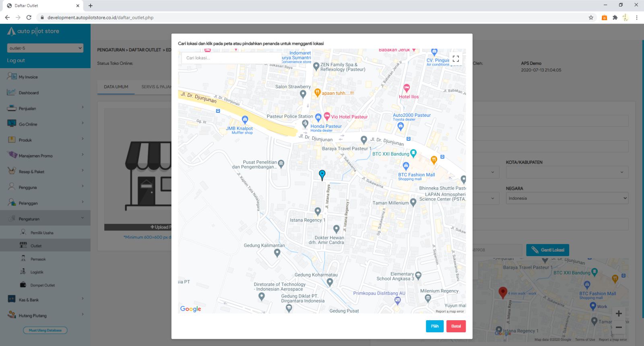Click the blue location marker pin
Viewport: 644px width, 346px height.
click(322, 174)
